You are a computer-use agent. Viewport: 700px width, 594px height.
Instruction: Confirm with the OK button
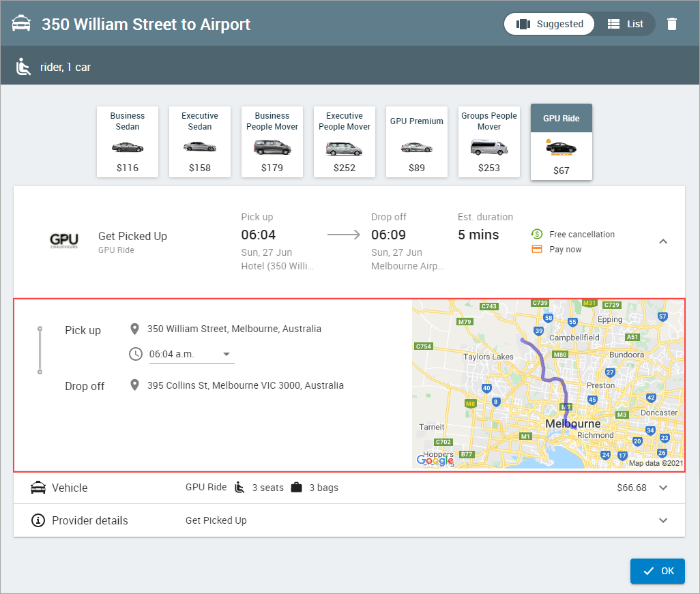pyautogui.click(x=658, y=571)
